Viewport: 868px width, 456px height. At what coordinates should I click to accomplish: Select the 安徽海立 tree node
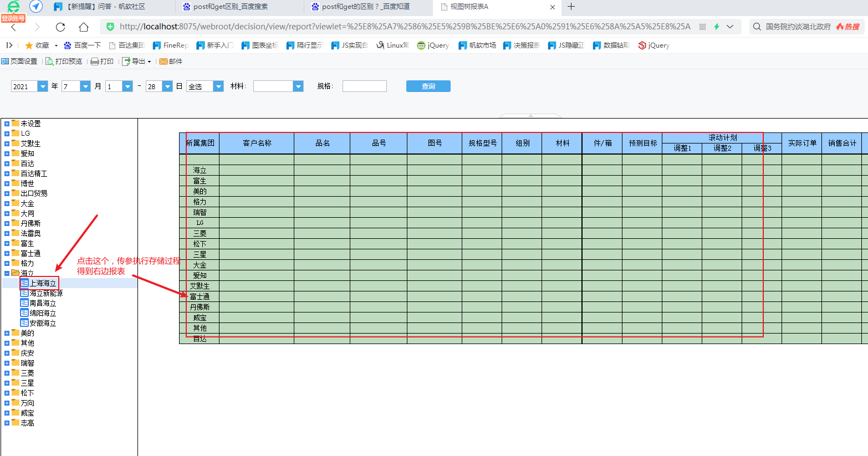[x=43, y=323]
